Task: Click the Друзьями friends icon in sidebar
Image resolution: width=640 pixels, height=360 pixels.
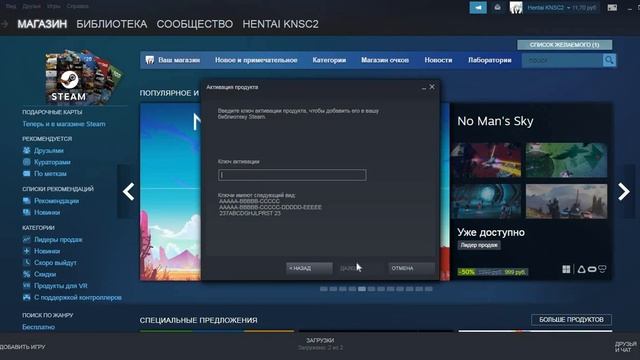Action: tap(27, 151)
